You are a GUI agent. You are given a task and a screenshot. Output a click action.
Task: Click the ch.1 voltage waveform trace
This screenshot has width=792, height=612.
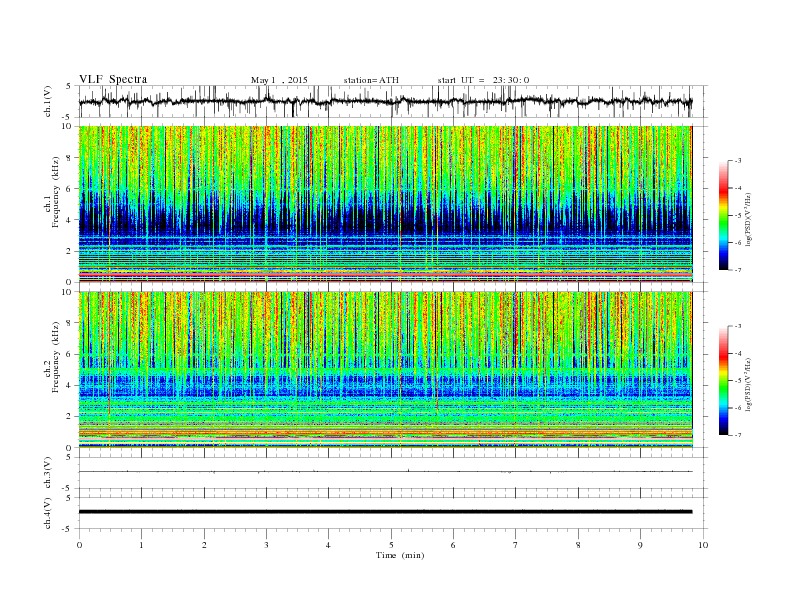click(x=385, y=101)
